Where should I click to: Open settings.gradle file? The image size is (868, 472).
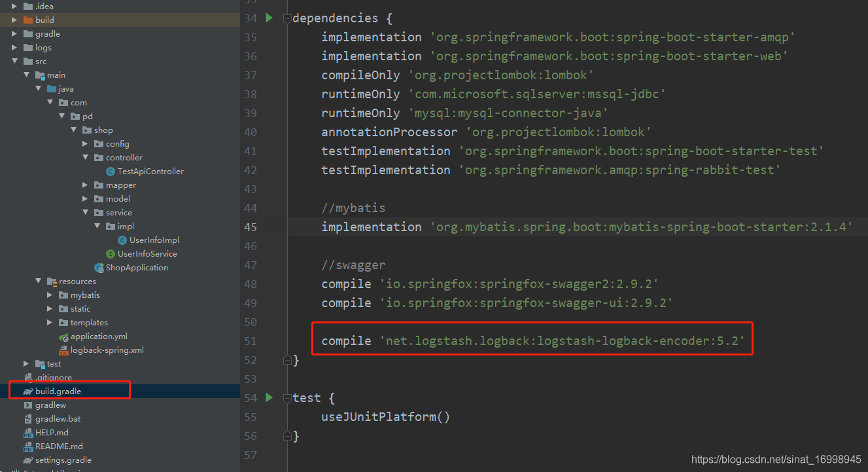click(63, 460)
